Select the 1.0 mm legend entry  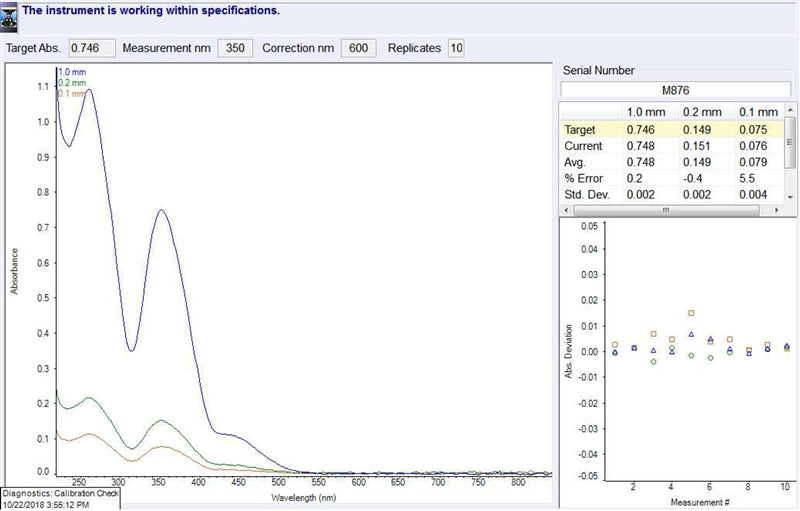click(72, 72)
